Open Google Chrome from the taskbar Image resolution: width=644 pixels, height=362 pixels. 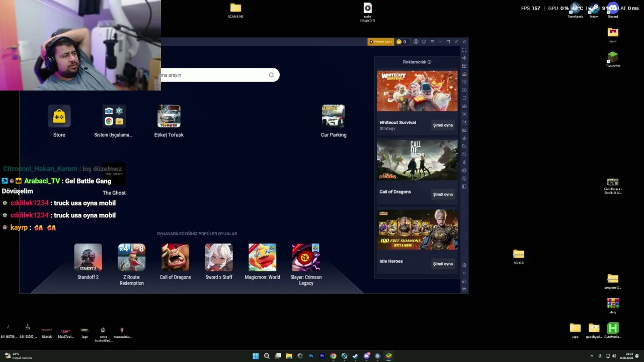(333, 356)
